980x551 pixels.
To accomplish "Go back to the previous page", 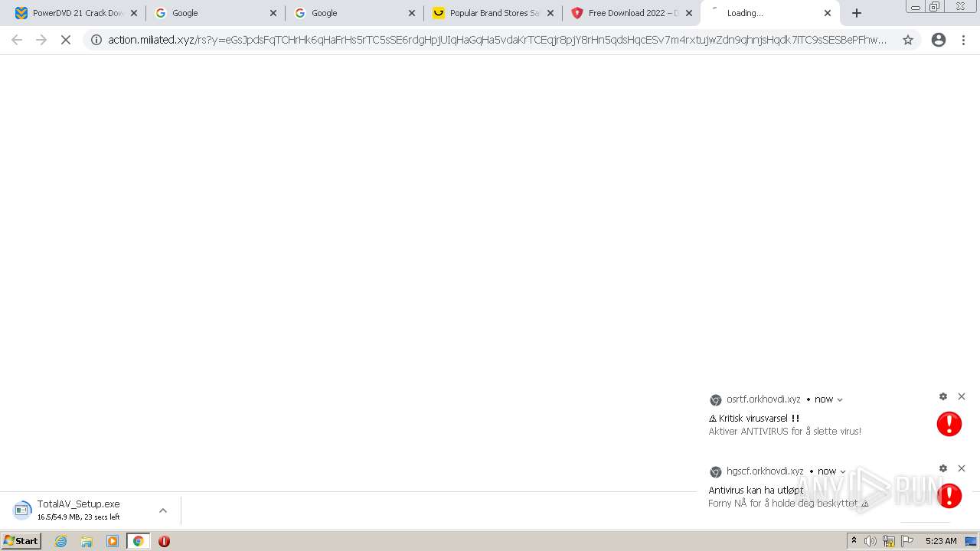I will pyautogui.click(x=17, y=40).
